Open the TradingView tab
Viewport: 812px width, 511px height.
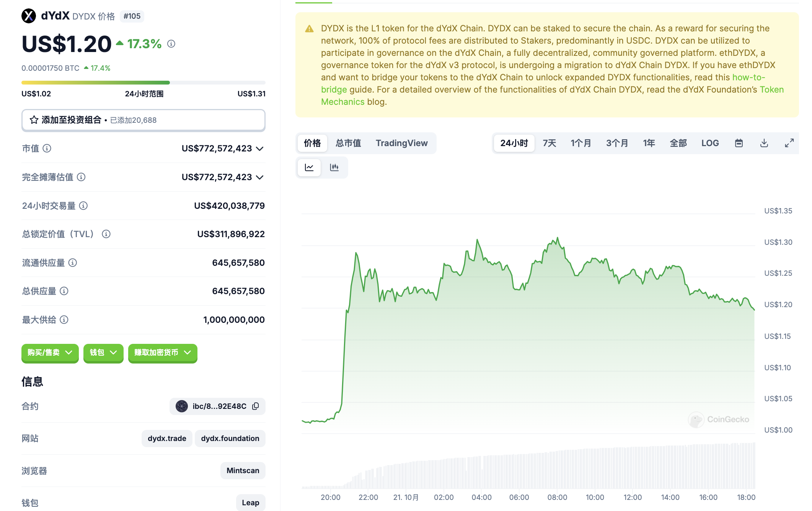click(401, 143)
